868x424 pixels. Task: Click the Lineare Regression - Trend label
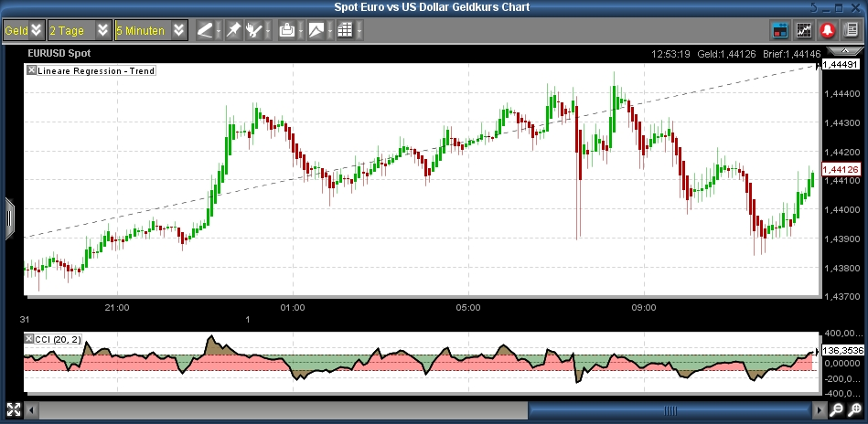(x=96, y=70)
